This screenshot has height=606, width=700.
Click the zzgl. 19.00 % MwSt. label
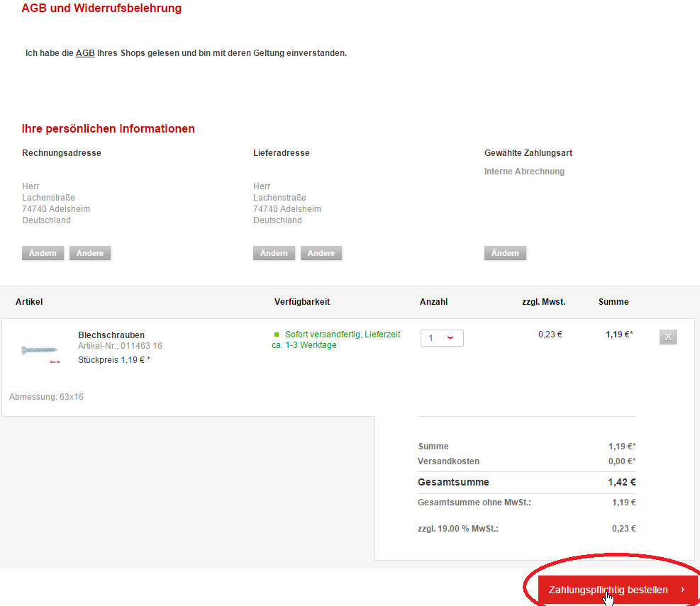tap(458, 529)
